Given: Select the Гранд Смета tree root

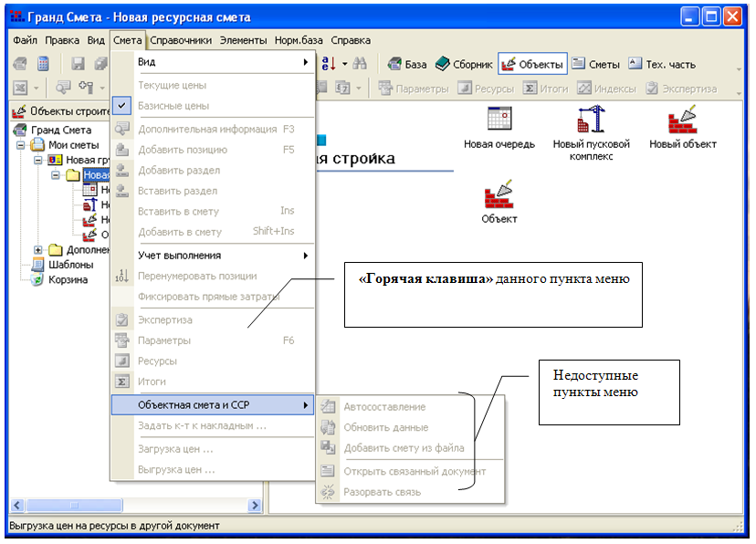Looking at the screenshot, I should [61, 130].
